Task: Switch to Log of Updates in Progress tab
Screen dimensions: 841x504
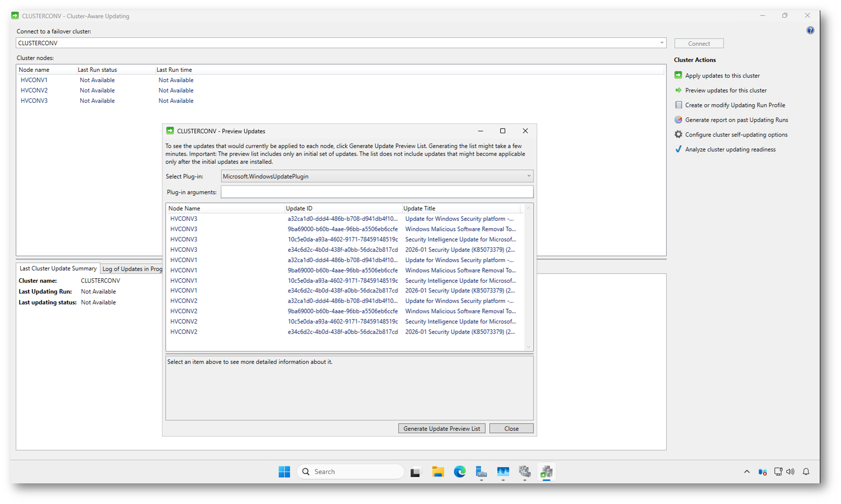Action: tap(132, 269)
